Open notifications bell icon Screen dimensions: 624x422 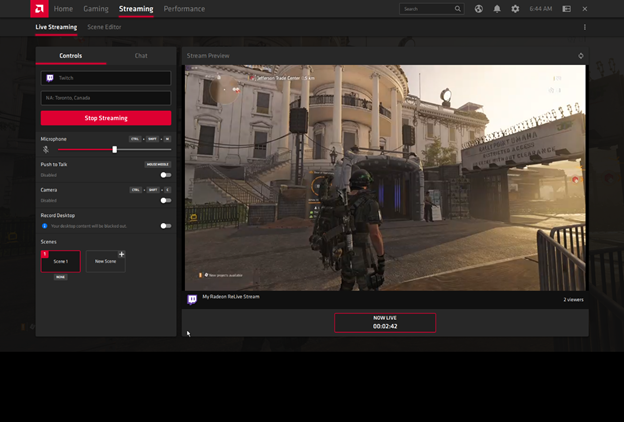pyautogui.click(x=497, y=9)
